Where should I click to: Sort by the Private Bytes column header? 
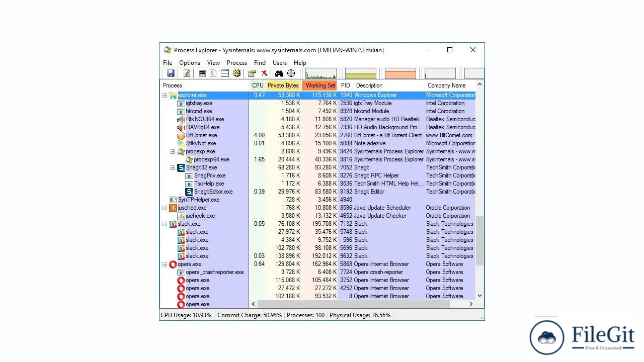[283, 85]
